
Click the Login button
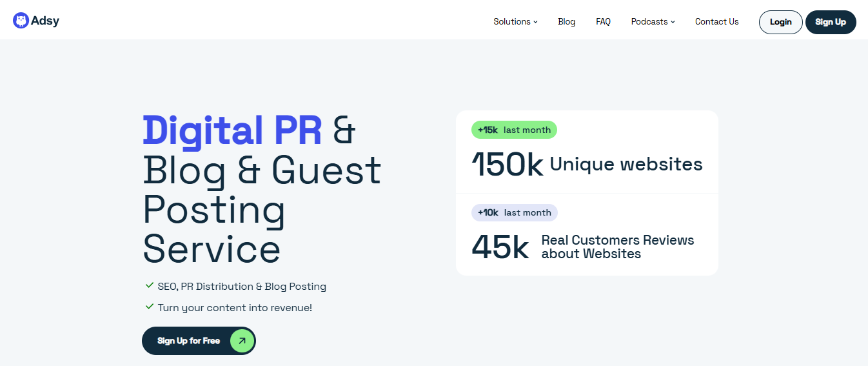[x=780, y=22]
